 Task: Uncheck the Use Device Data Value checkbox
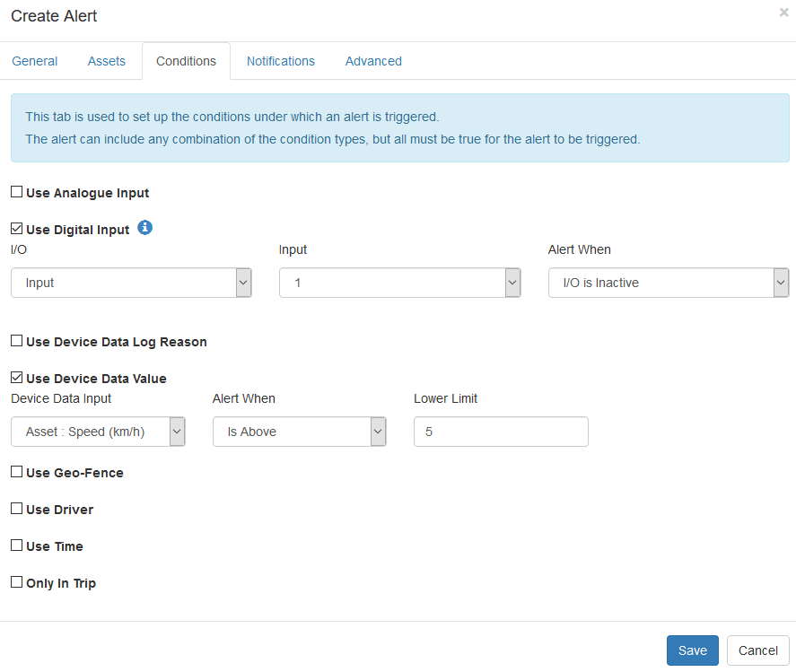(x=16, y=378)
